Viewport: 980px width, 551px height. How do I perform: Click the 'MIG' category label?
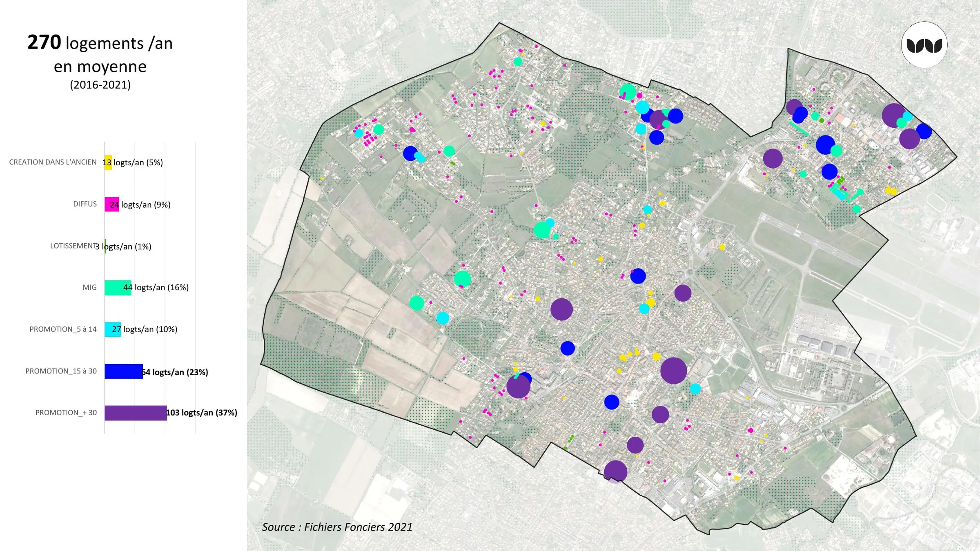click(89, 287)
